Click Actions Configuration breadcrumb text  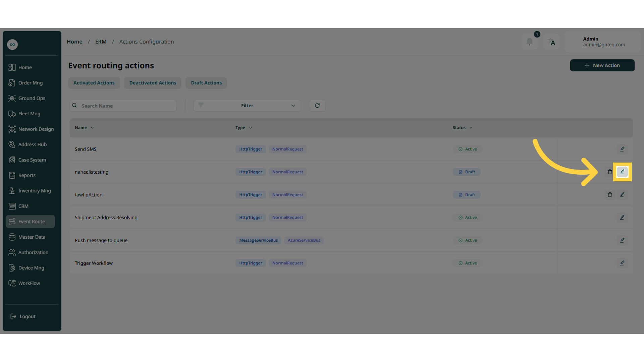147,42
